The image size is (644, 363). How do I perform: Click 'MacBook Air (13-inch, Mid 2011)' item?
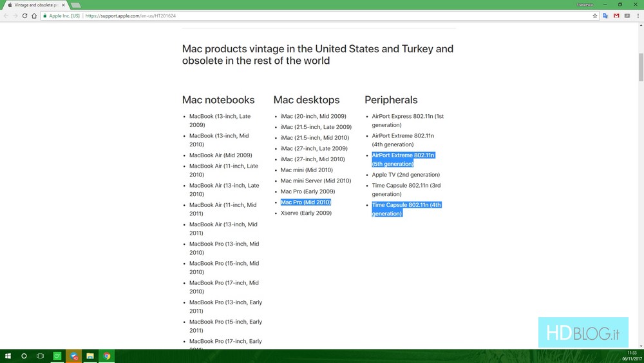(x=223, y=229)
